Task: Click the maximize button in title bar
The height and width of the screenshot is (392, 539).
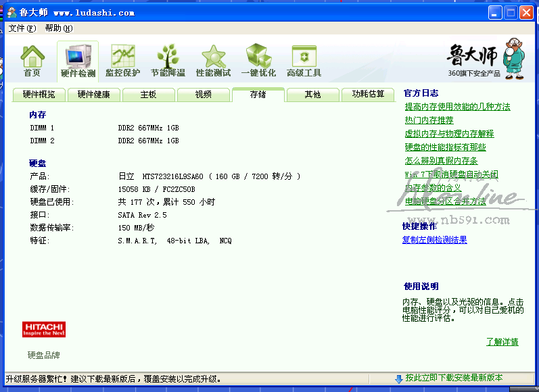Action: pyautogui.click(x=511, y=13)
